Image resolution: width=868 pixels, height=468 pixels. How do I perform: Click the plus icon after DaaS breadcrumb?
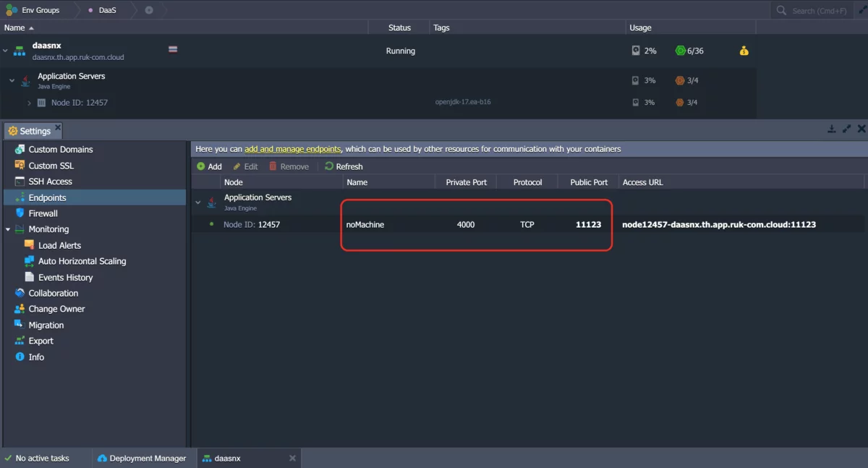(149, 10)
